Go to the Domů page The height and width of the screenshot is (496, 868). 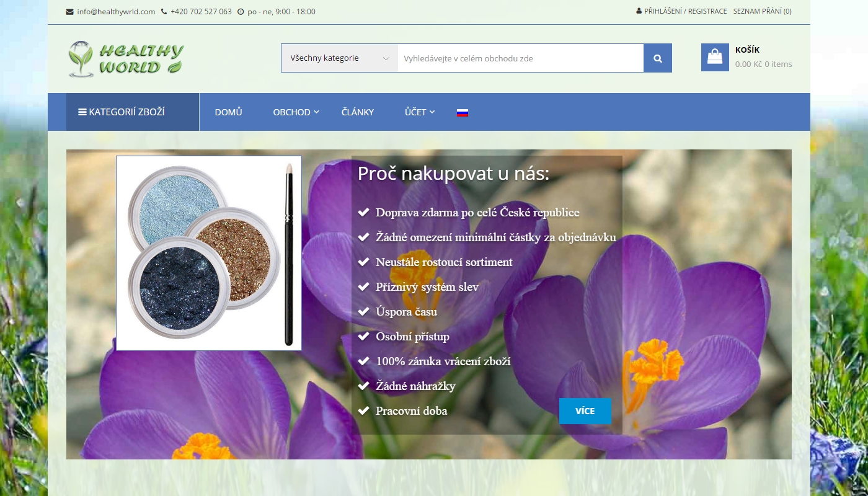coord(228,112)
